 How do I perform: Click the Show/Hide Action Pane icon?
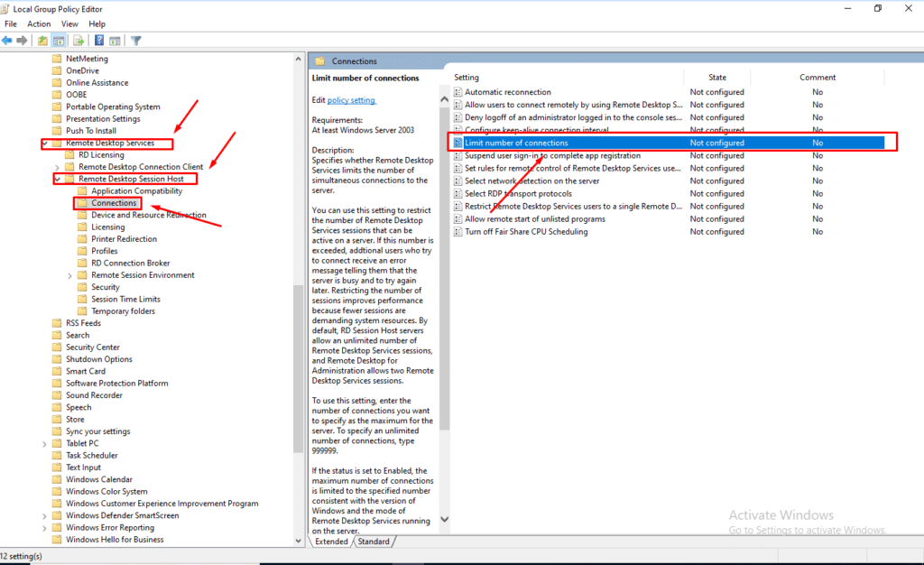(115, 40)
